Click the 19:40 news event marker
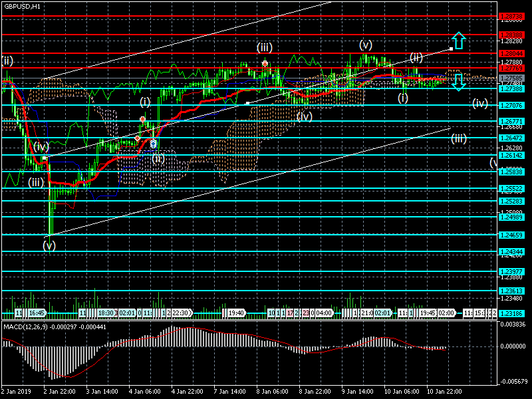Viewport: 532px width, 399px height. click(236, 313)
